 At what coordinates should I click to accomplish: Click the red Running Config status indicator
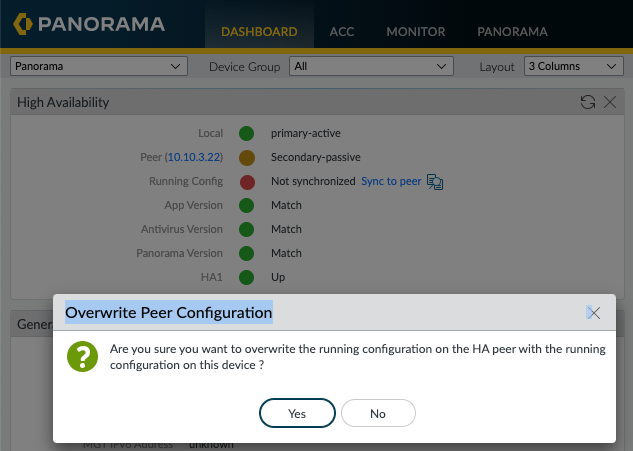click(247, 182)
